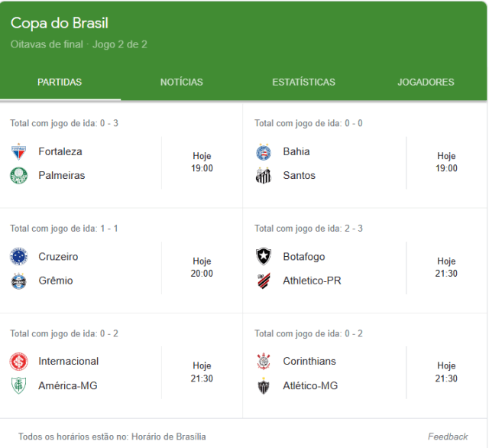Image resolution: width=489 pixels, height=448 pixels.
Task: Click the Grêmio team crest
Action: [x=18, y=281]
